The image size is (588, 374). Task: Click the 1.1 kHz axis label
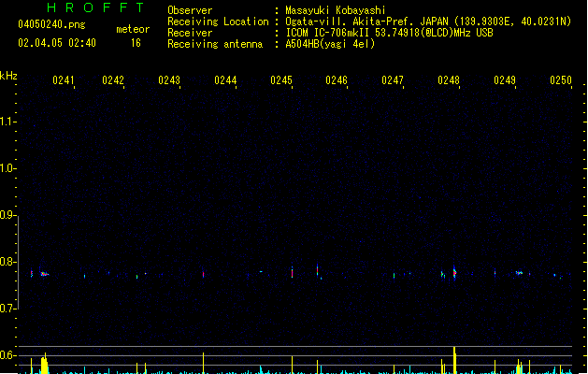click(x=7, y=122)
